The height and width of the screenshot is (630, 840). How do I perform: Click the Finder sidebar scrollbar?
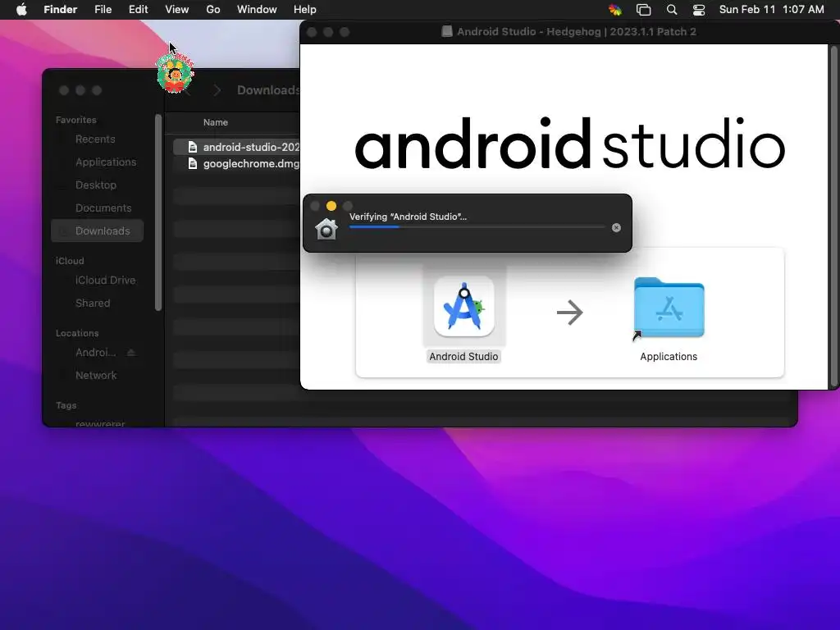158,212
